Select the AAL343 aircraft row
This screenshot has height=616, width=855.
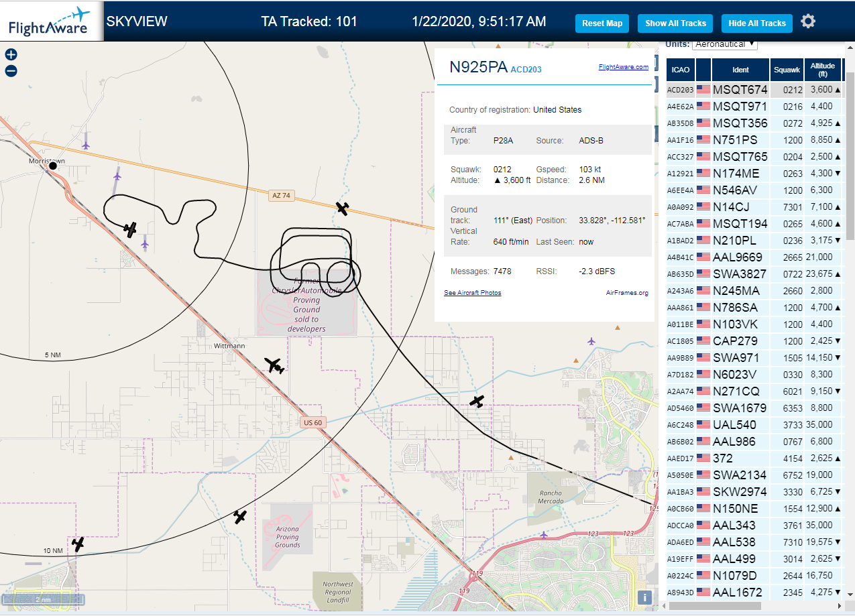[754, 525]
